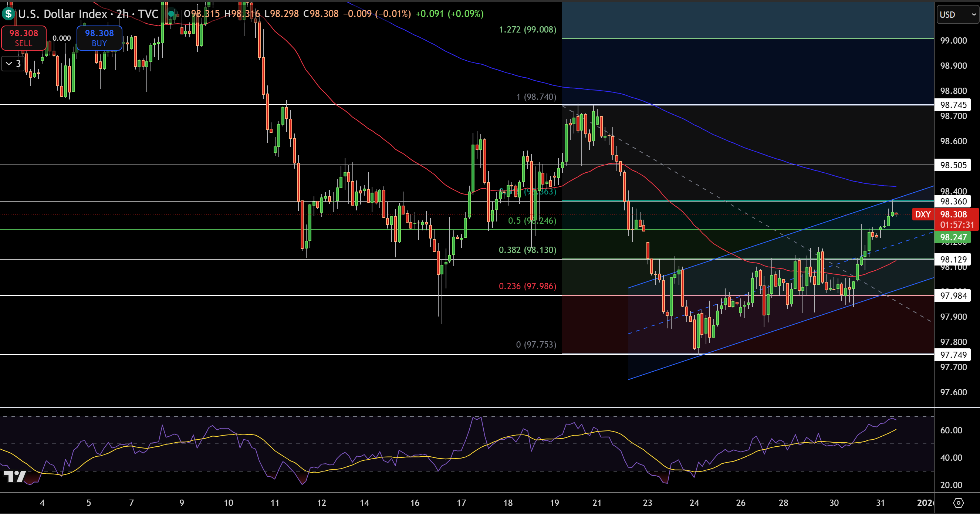The image size is (980, 514).
Task: Click the 98.360 horizontal line price label
Action: (x=953, y=201)
